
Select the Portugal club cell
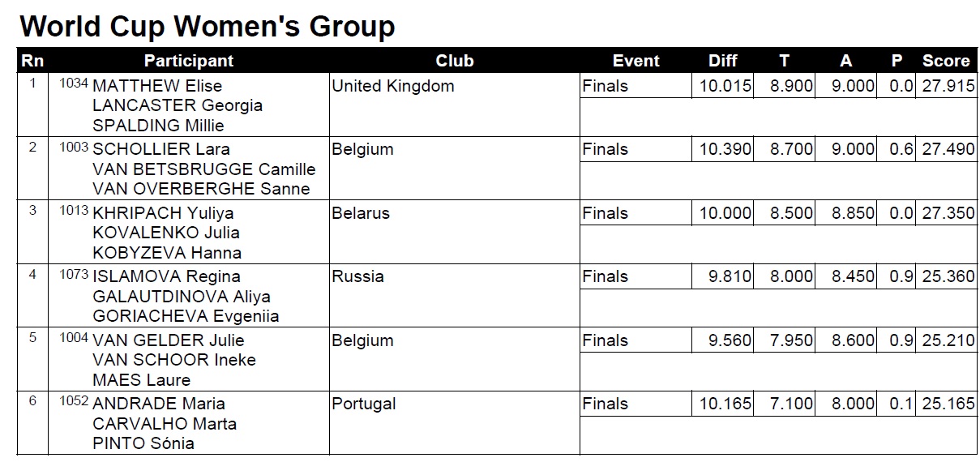click(x=364, y=404)
